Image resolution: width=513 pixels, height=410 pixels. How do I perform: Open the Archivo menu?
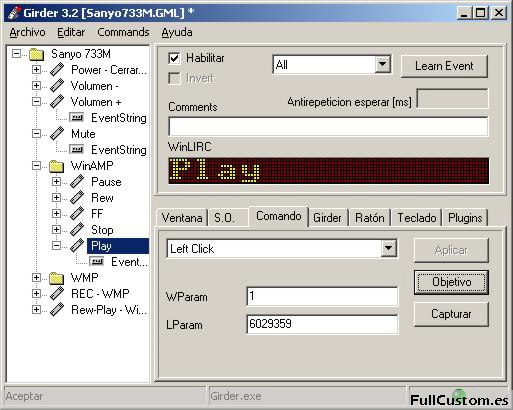[x=27, y=32]
